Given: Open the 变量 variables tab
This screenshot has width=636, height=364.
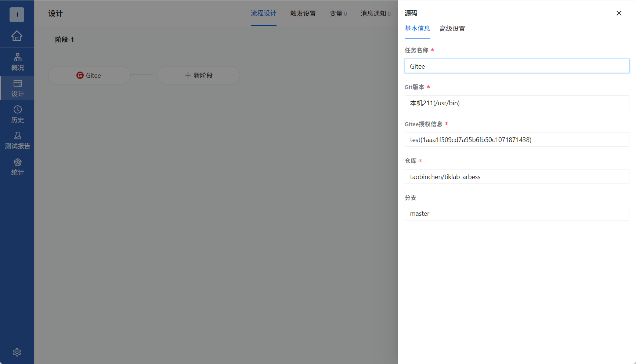Looking at the screenshot, I should 336,13.
